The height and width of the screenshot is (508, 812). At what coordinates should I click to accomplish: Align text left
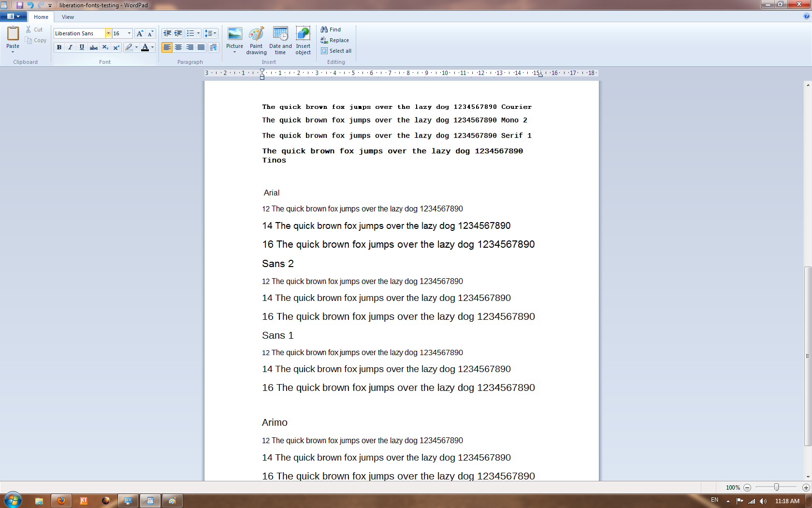(x=167, y=47)
